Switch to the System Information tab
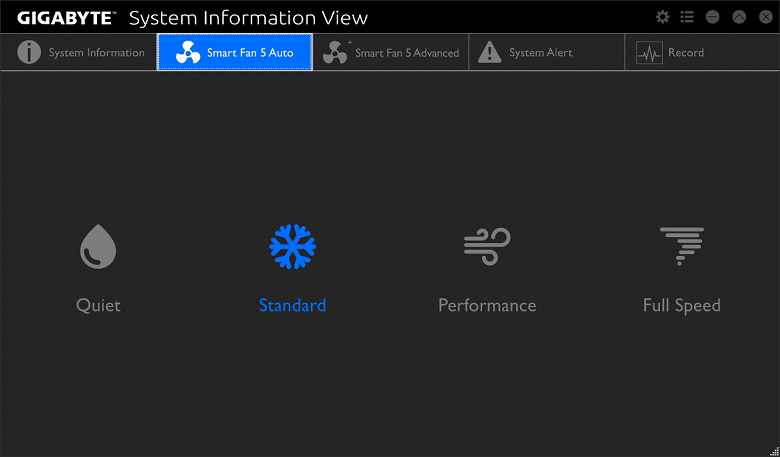This screenshot has width=780, height=457. pyautogui.click(x=96, y=53)
